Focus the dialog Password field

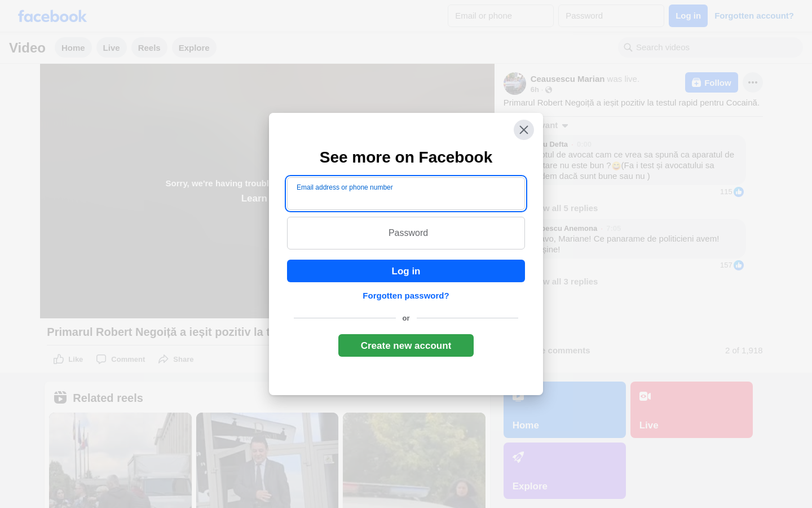coord(406,233)
